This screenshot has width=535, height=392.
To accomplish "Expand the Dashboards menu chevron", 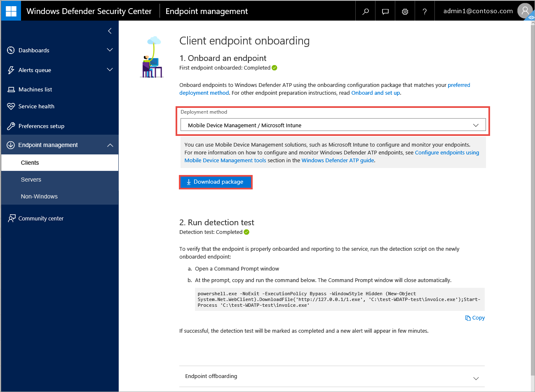I will 110,50.
